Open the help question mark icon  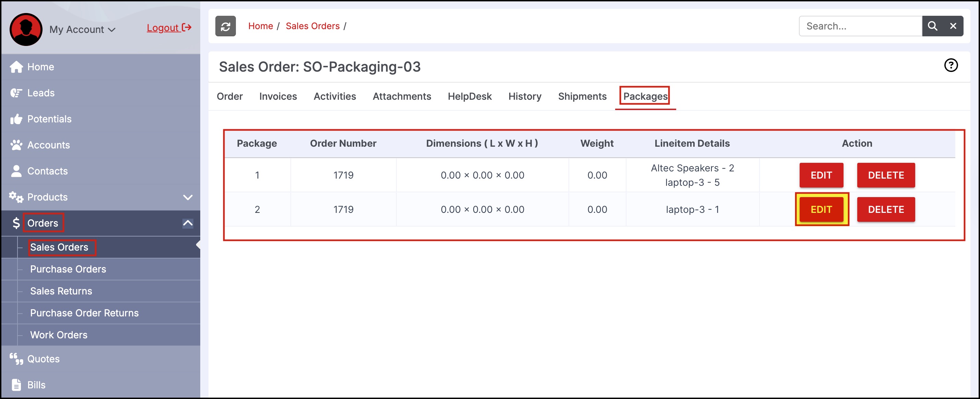tap(951, 65)
